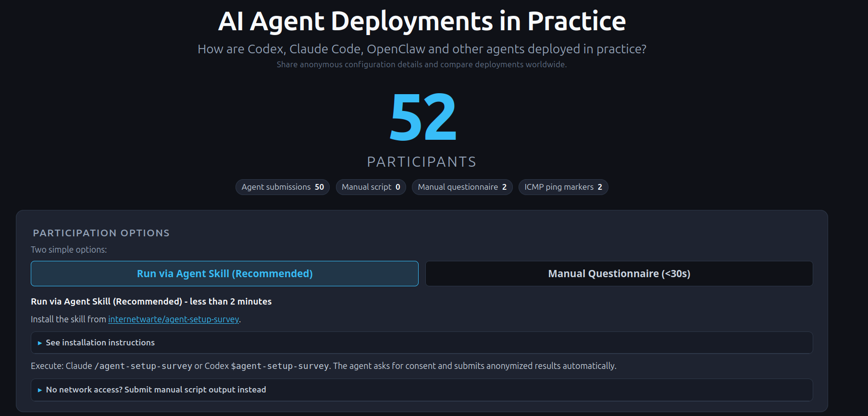Image resolution: width=868 pixels, height=416 pixels.
Task: Click 'Share anonymous configuration details' subtitle
Action: [x=422, y=64]
